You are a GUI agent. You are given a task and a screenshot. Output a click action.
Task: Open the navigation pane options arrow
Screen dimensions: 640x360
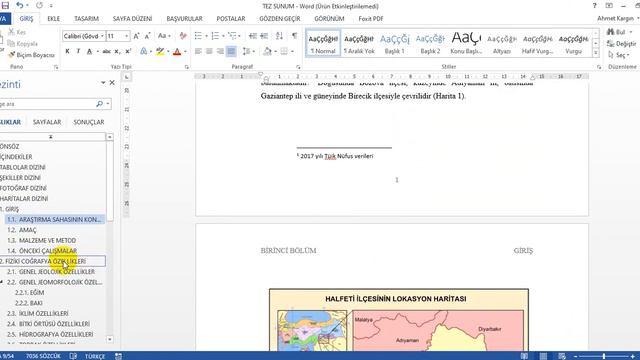click(x=103, y=82)
